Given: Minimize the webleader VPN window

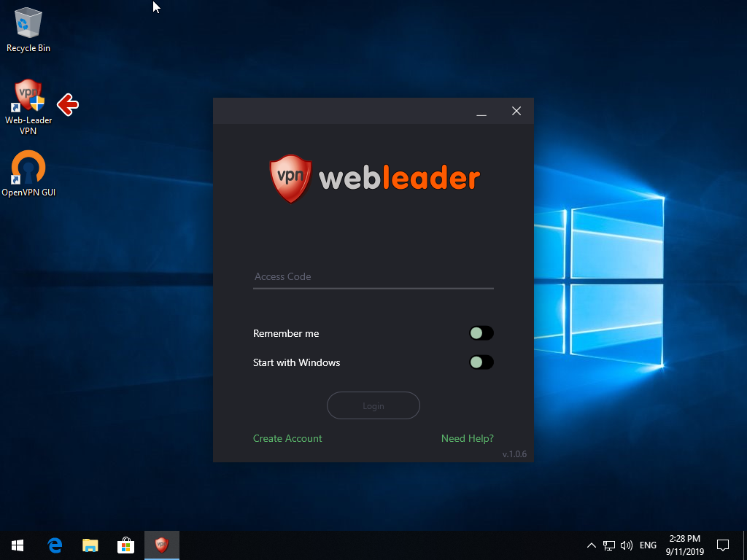Looking at the screenshot, I should [x=481, y=112].
